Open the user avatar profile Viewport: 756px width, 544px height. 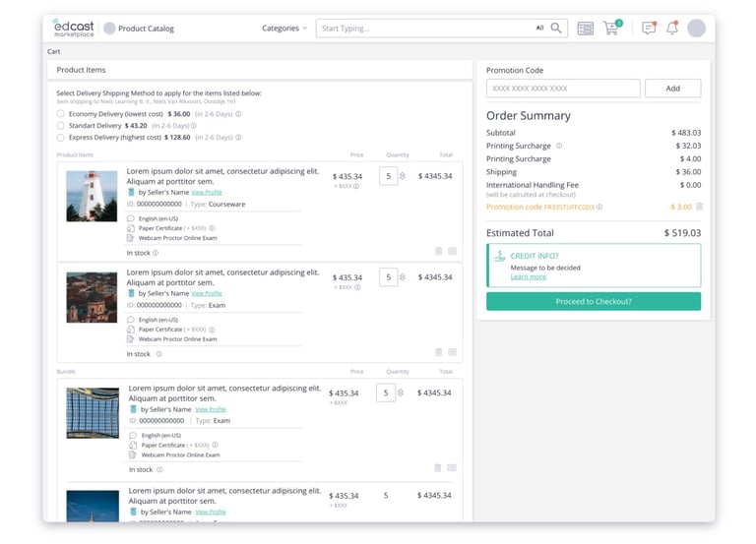pyautogui.click(x=696, y=29)
